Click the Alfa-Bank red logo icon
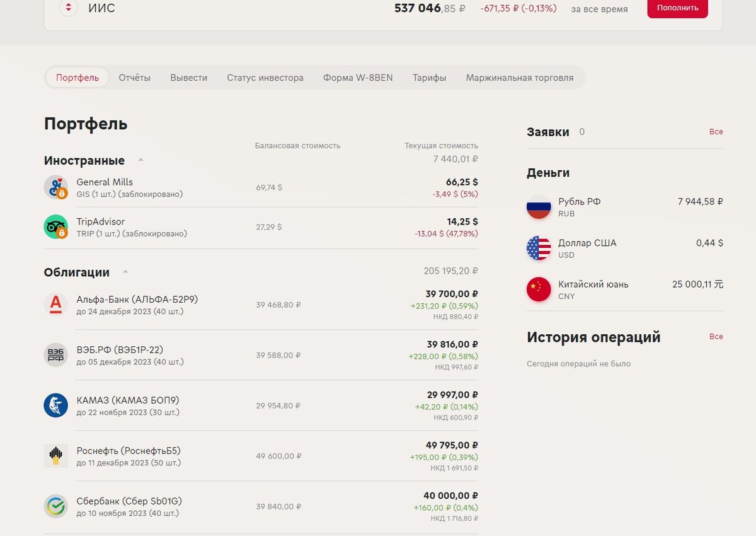Image resolution: width=756 pixels, height=536 pixels. pyautogui.click(x=55, y=305)
